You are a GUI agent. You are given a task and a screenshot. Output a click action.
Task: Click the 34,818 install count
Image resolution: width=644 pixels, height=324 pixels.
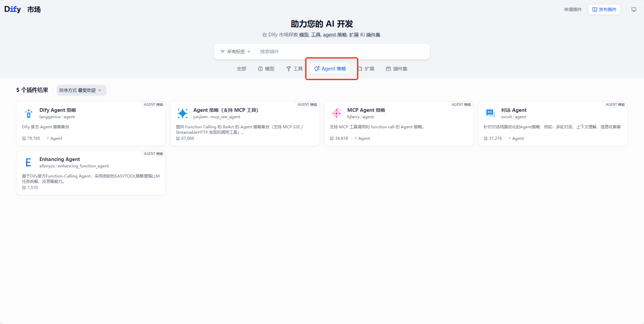339,138
